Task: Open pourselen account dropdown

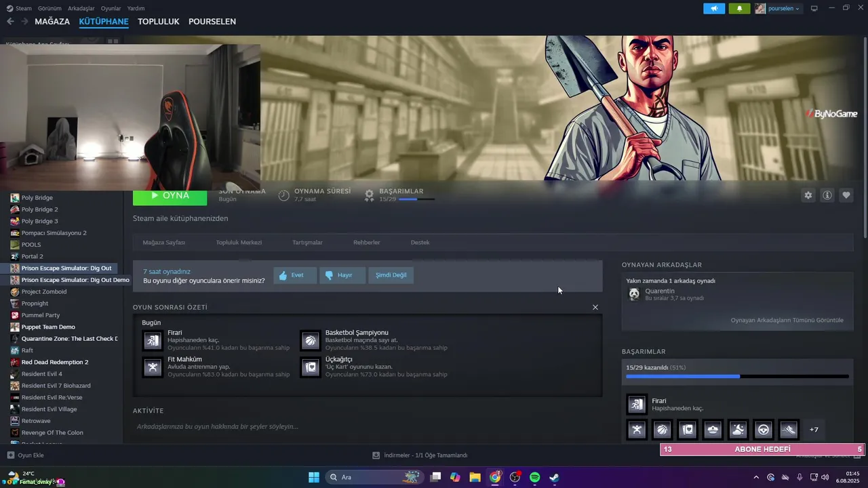Action: click(x=778, y=8)
